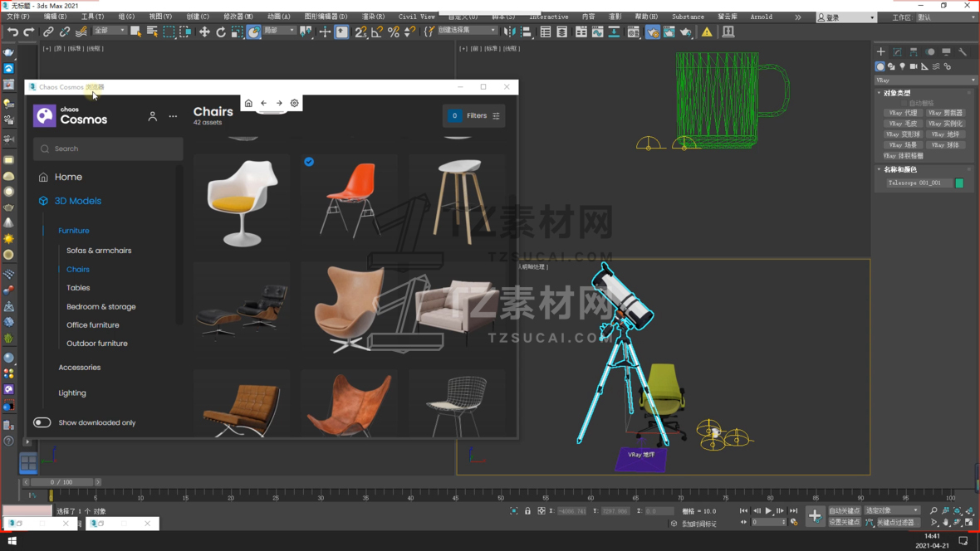
Task: Open the 渲染(R) menu
Action: tap(373, 17)
